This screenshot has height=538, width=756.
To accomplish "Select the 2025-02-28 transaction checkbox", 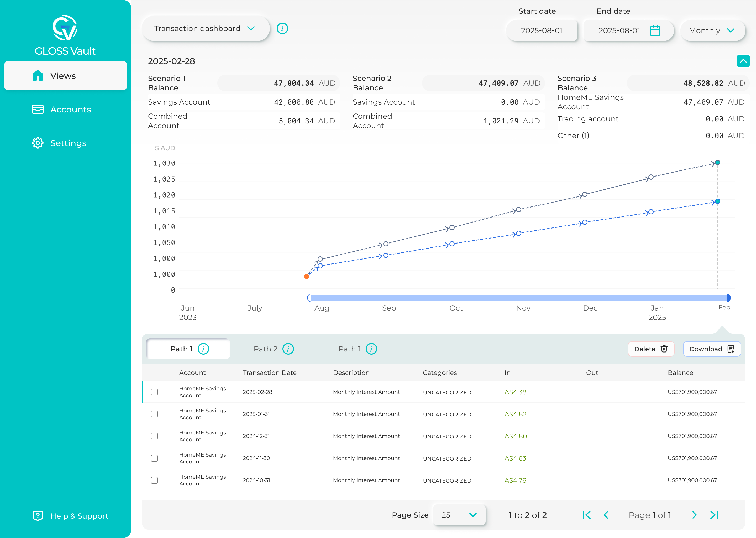I will 154,392.
